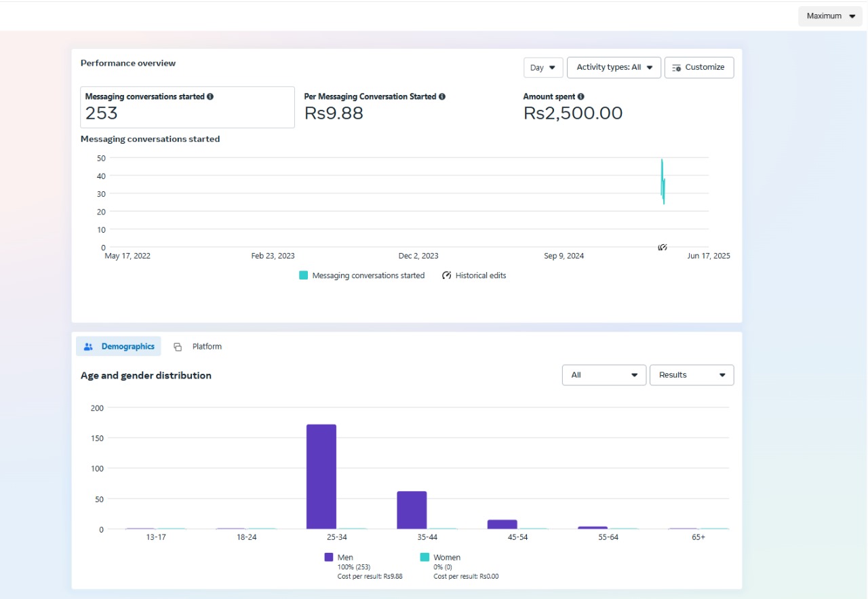Open the Day granularity dropdown
Viewport: 868px width, 599px height.
[543, 68]
